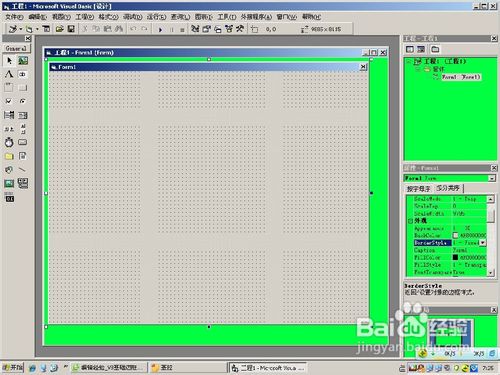Select the ComboBox control tool

(x=9, y=115)
